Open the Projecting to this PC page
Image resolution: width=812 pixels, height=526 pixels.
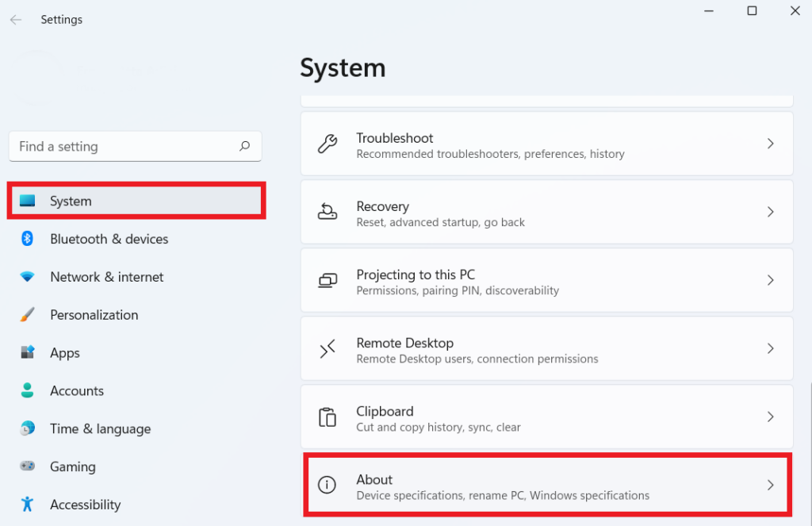pyautogui.click(x=547, y=280)
